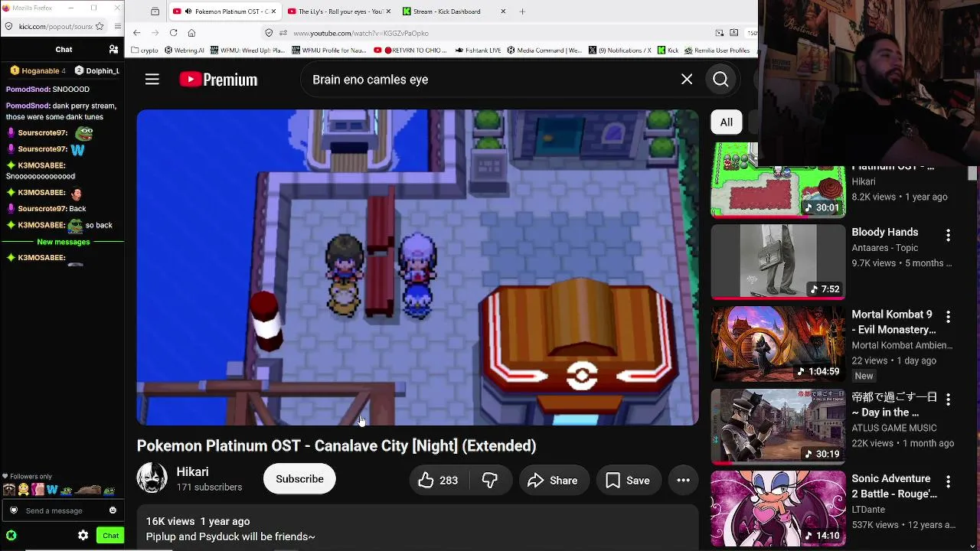Open the Webring.AI bookmark
The height and width of the screenshot is (551, 980).
coord(185,51)
